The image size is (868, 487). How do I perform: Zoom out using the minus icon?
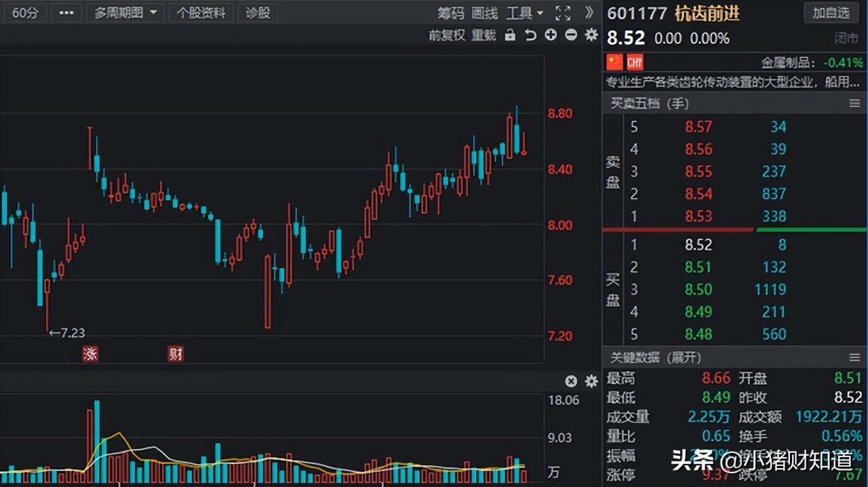[x=570, y=35]
